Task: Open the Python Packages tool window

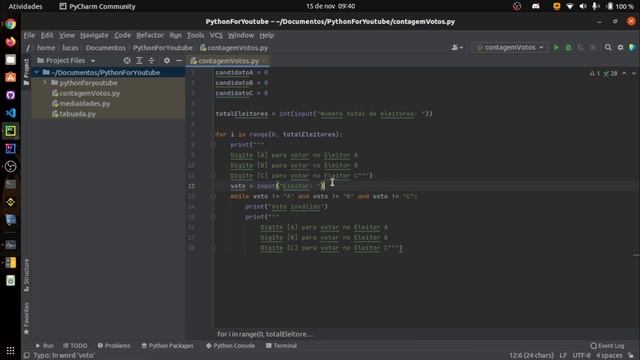Action: coord(167,346)
